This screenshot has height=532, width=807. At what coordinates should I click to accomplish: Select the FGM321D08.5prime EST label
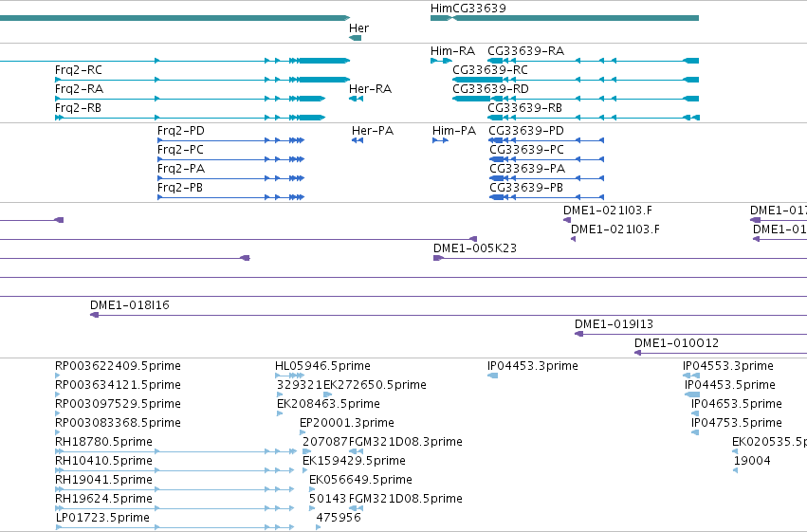[x=406, y=499]
